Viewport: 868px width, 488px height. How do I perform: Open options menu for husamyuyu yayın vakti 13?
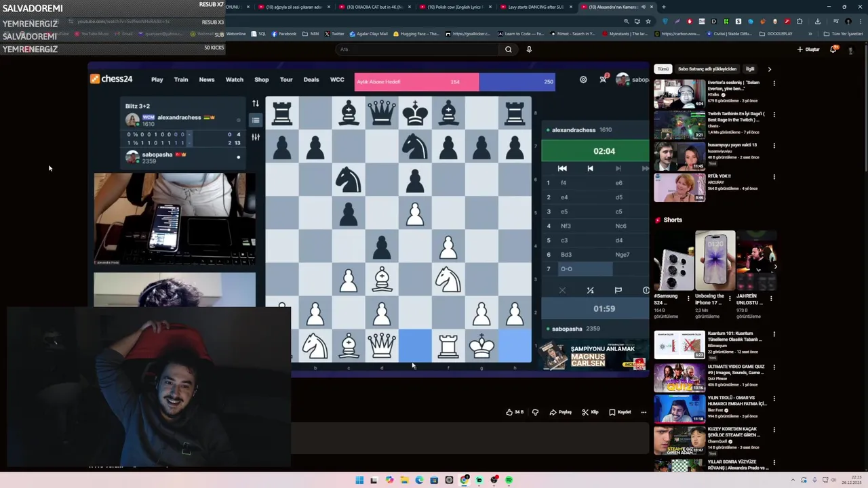(774, 146)
